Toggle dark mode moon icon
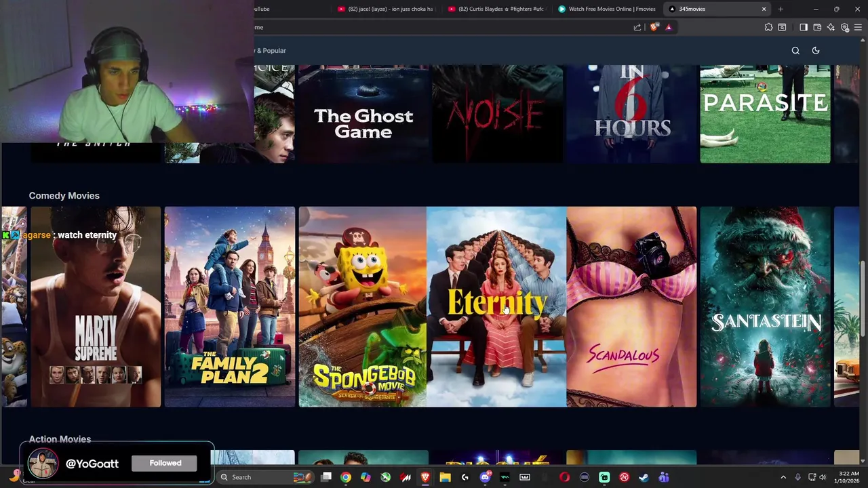Image resolution: width=868 pixels, height=488 pixels. click(816, 50)
